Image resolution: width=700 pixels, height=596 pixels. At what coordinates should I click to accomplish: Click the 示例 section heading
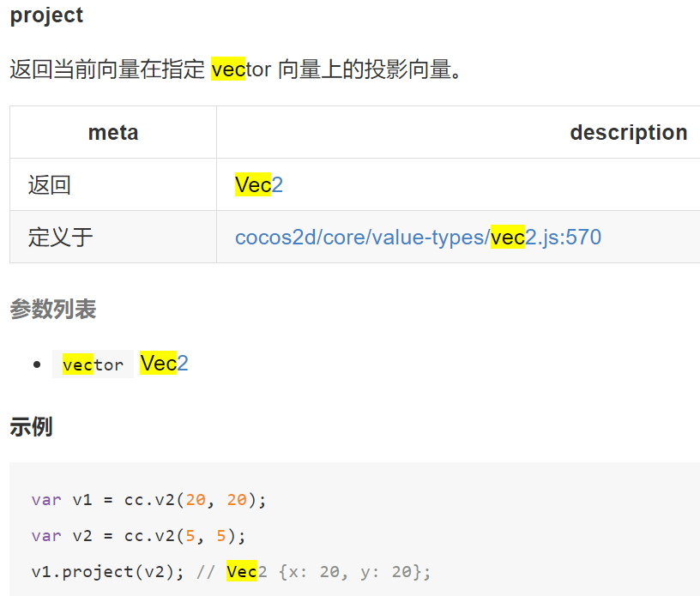click(x=31, y=426)
